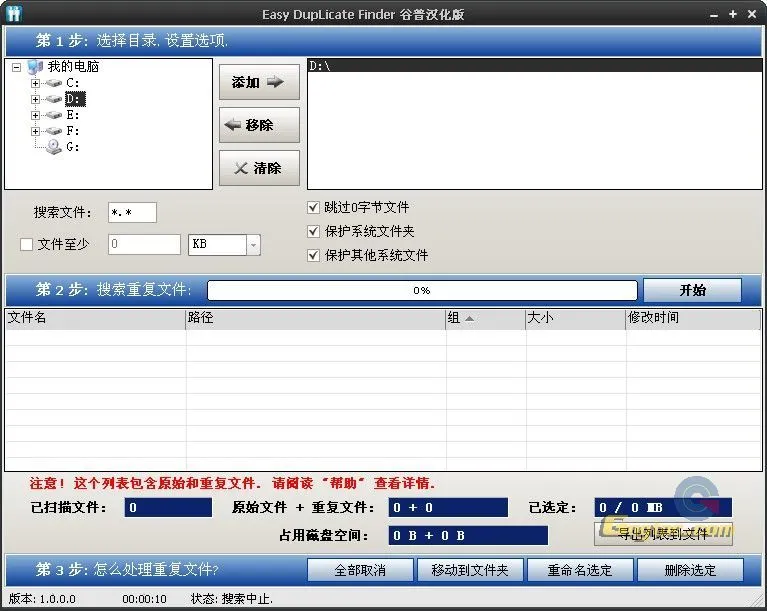
Task: Click the 添加 add button
Action: (x=259, y=82)
